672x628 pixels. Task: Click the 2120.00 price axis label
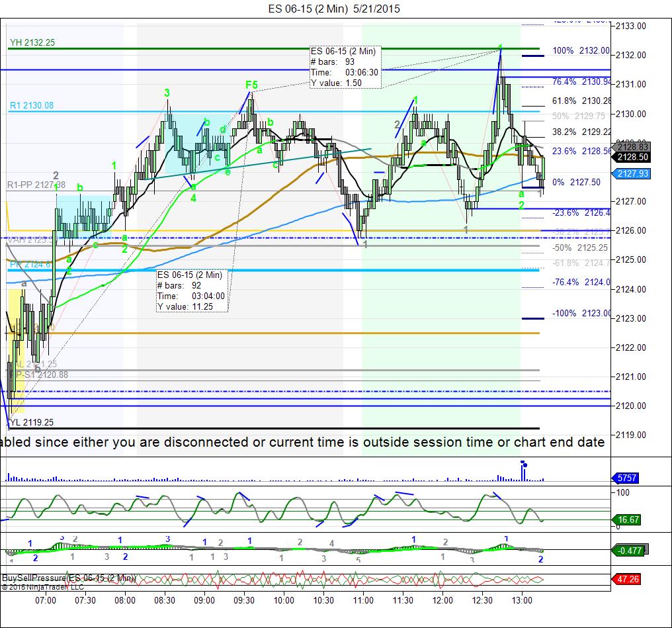(631, 406)
